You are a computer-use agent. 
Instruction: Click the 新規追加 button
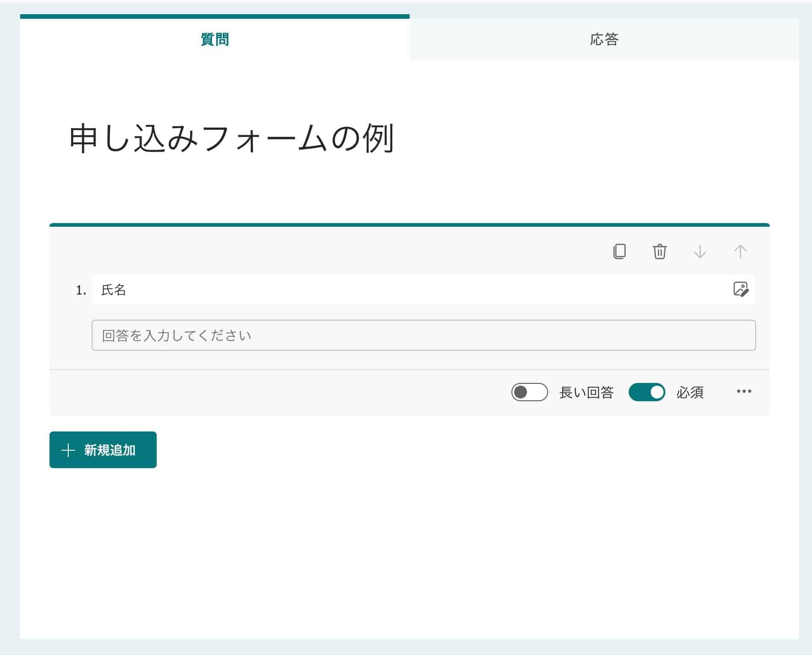(x=102, y=450)
